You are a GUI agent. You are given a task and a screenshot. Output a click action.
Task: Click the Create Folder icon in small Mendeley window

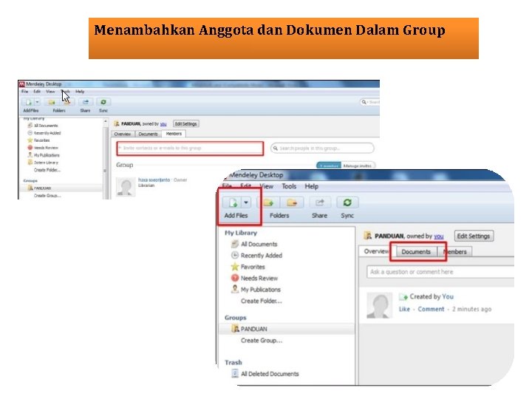52,102
